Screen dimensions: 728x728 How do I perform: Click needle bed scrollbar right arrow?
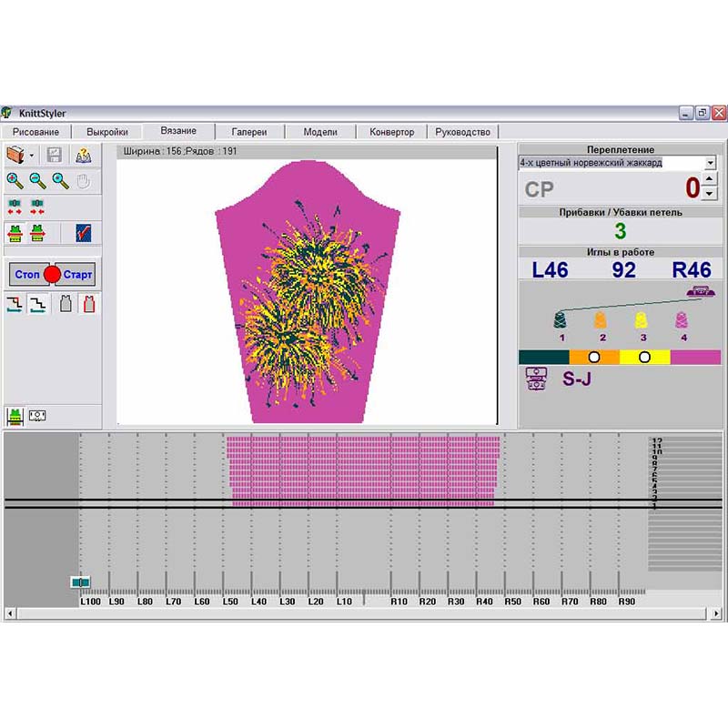click(716, 613)
